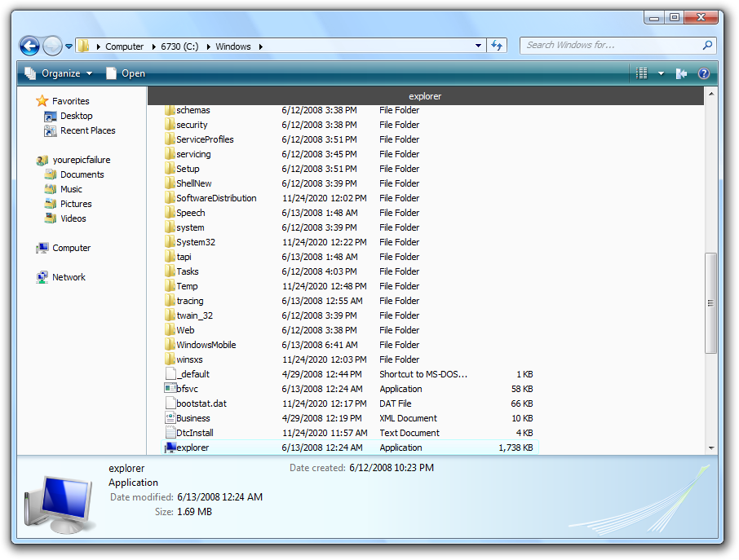Screen dimensions: 739x560
Task: Click the Refresh button beside address bar
Action: (x=498, y=46)
